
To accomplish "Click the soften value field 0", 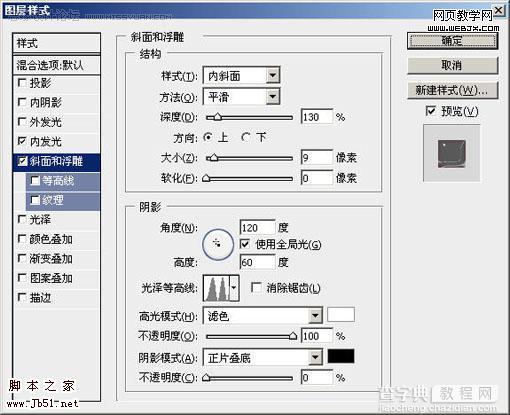I will tap(317, 178).
